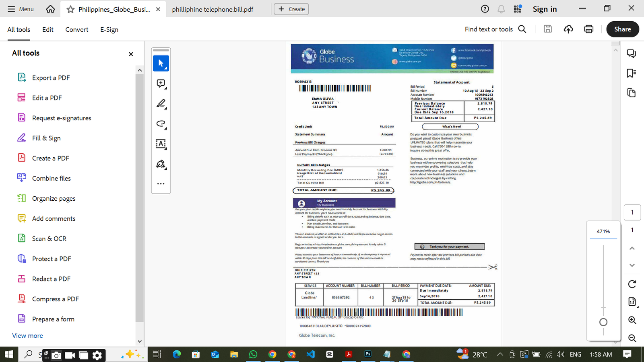This screenshot has height=362, width=644.
Task: Select the arrow selection tool
Action: point(161,64)
